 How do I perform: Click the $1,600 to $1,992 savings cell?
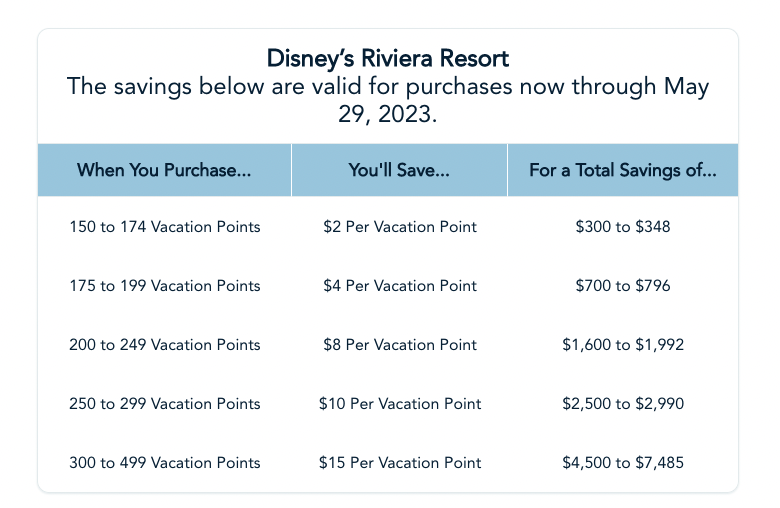tap(623, 345)
